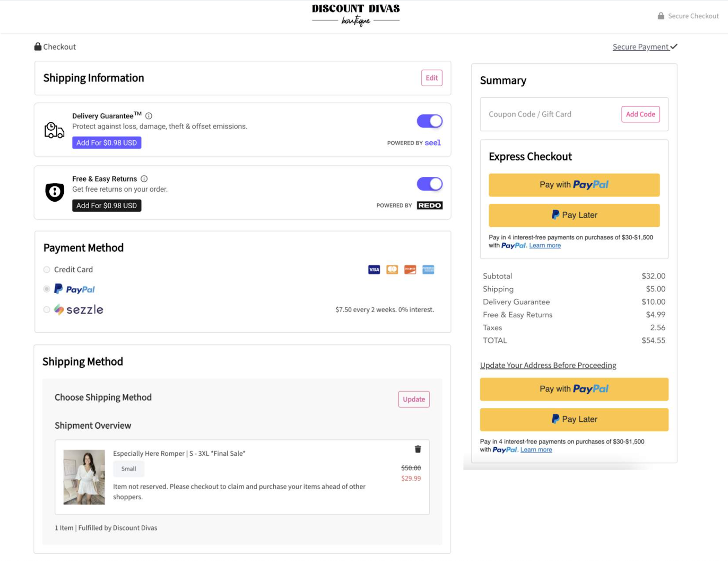This screenshot has height=561, width=728.
Task: Click the Redo shield icon
Action: [x=55, y=192]
